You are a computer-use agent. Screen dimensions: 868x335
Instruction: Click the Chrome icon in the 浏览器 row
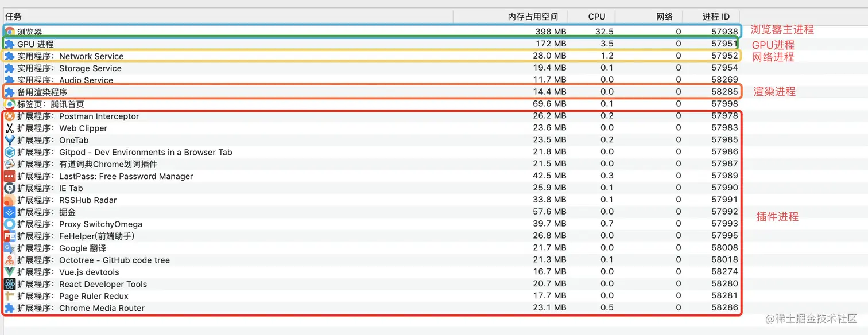10,32
